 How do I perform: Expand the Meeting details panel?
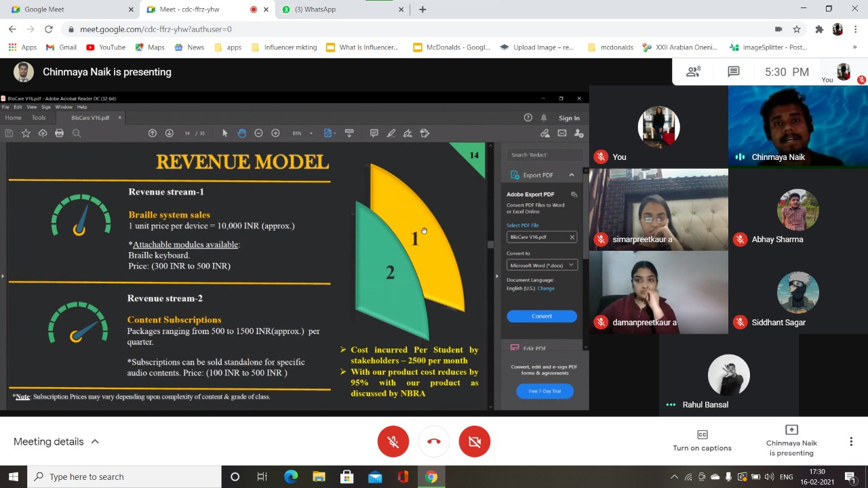coord(56,442)
